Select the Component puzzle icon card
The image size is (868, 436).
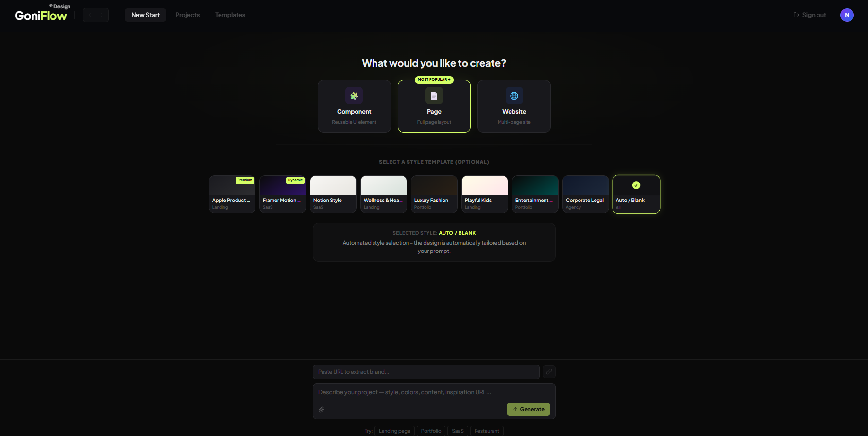tap(354, 96)
